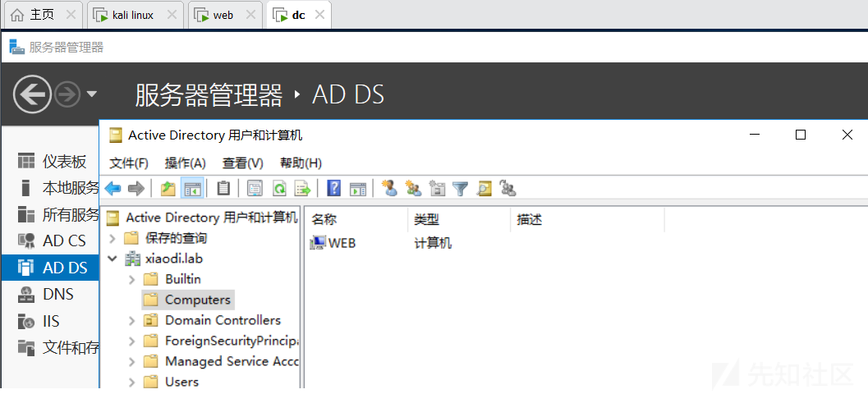Collapse the xiaodi.lab domain node
Screen dimensions: 868x394
[113, 259]
